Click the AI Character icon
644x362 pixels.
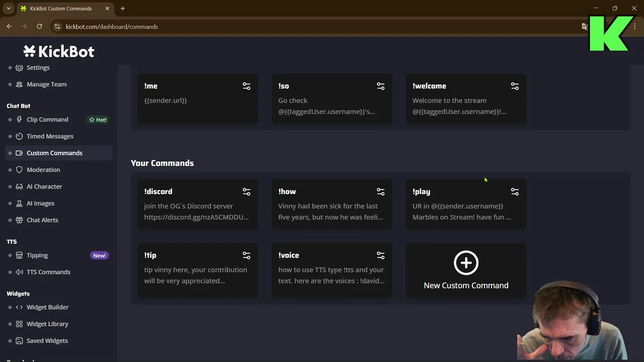click(x=19, y=187)
